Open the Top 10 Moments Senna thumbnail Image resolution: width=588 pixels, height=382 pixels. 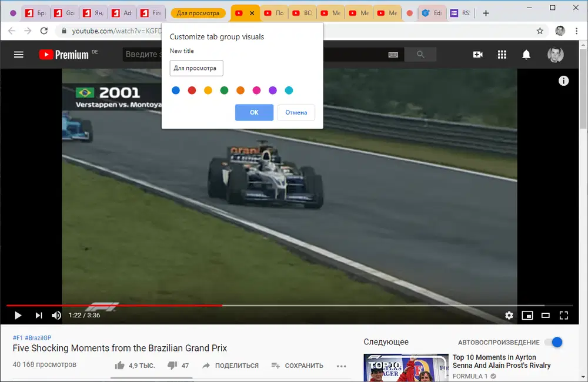(406, 368)
